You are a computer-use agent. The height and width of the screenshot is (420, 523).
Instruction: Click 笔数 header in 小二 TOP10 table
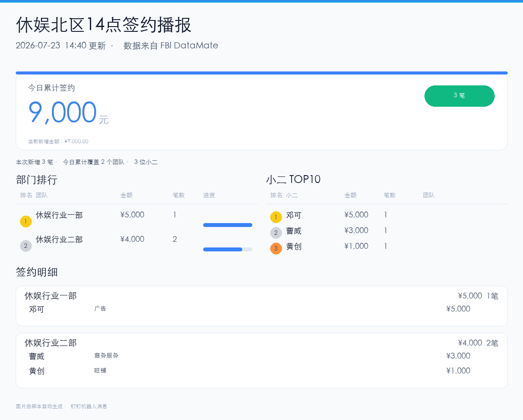[390, 195]
